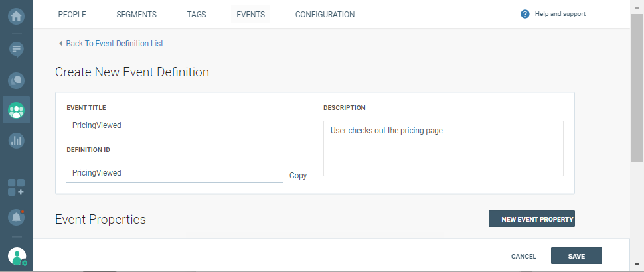Open the messages speech-bubble sidebar icon
Screen dimensions: 644x272
point(17,49)
